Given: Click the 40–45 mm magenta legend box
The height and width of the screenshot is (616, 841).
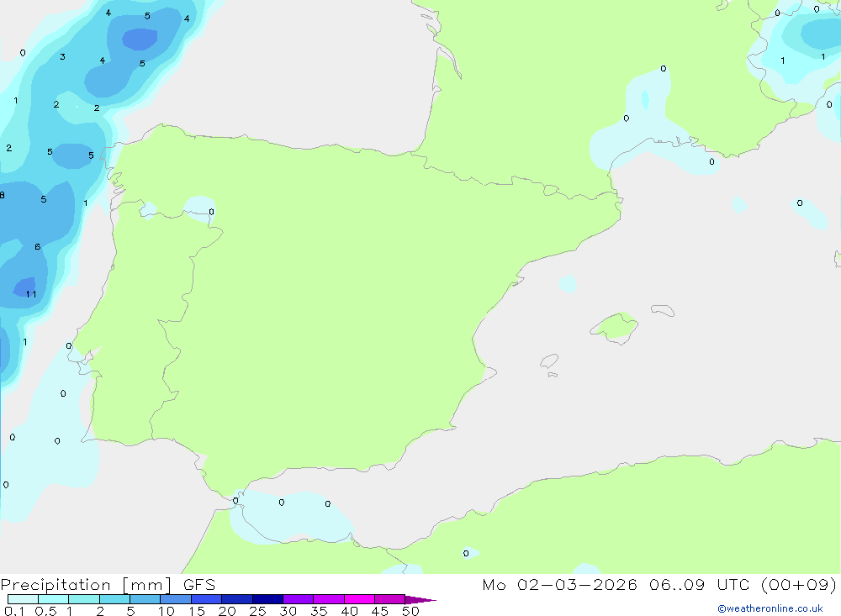Looking at the screenshot, I should (359, 599).
